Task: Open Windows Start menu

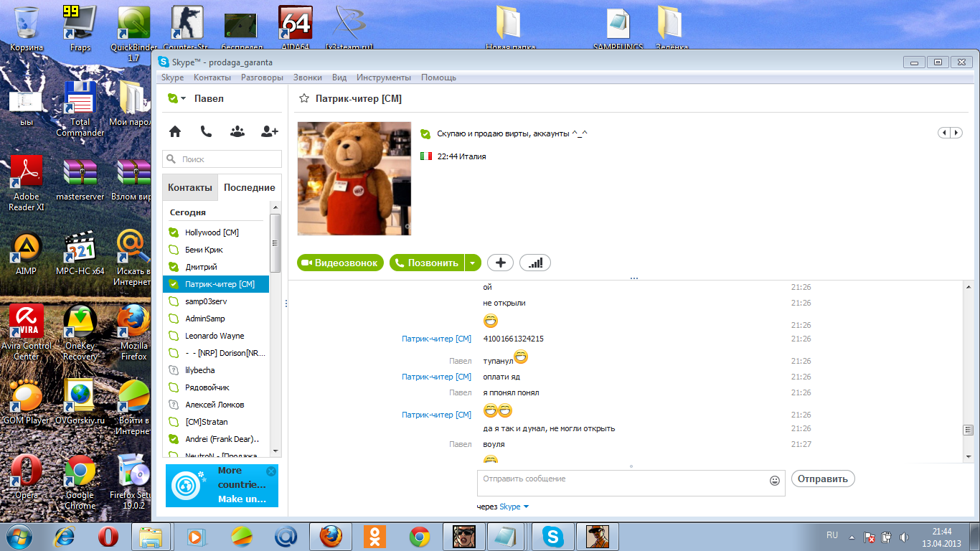Action: coord(19,536)
